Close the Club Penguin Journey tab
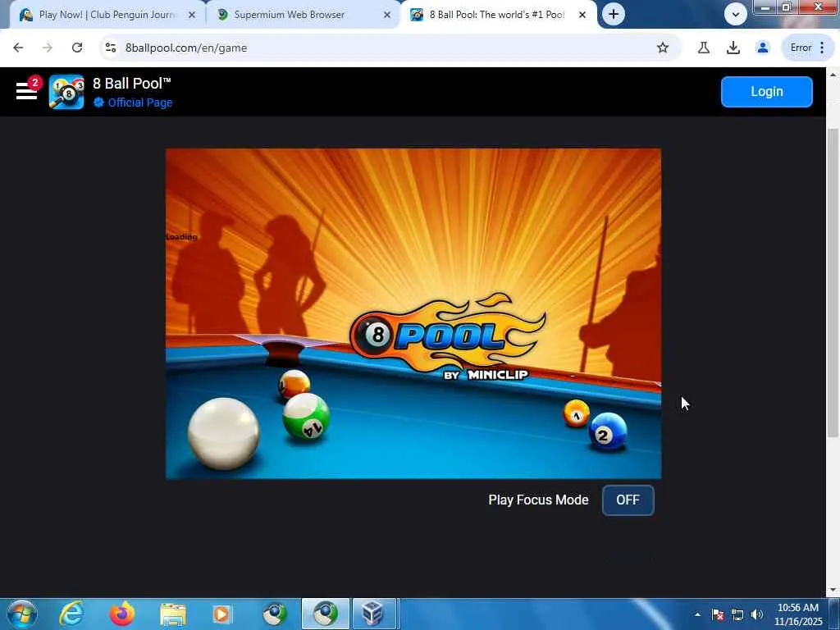This screenshot has height=630, width=840. point(192,15)
